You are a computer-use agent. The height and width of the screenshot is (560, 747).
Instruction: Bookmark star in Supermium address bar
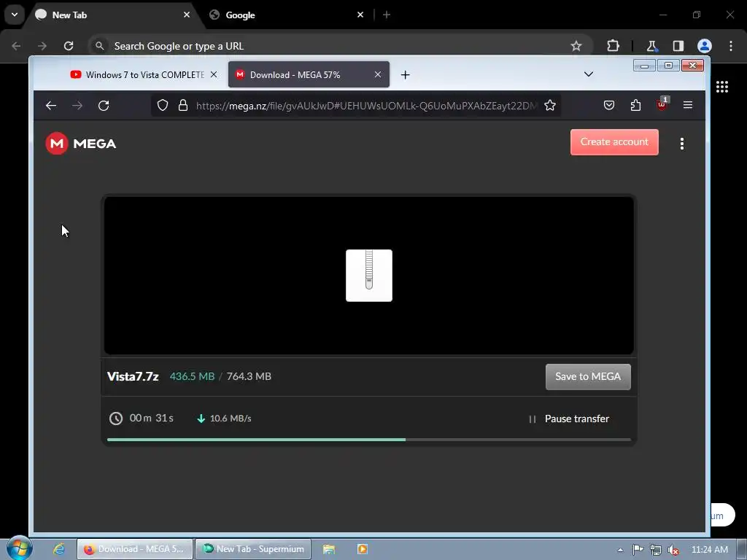(x=576, y=46)
